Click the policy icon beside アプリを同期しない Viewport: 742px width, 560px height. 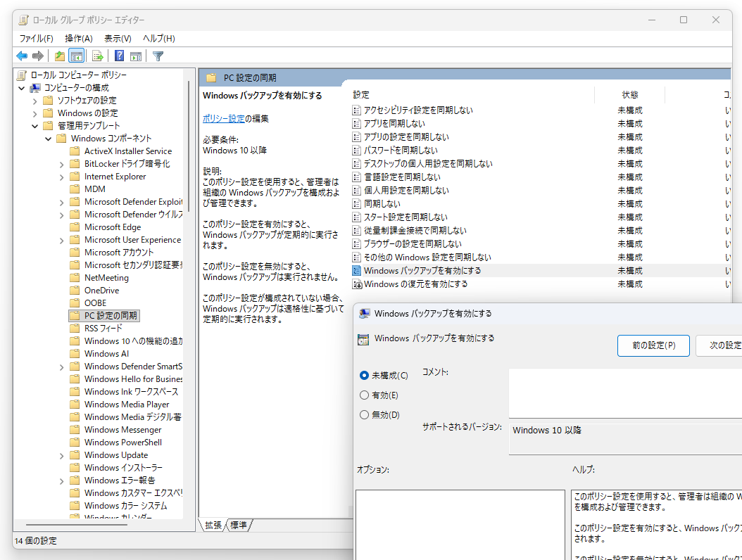click(x=357, y=123)
